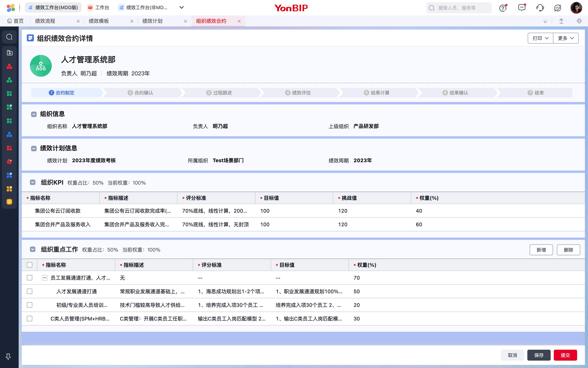This screenshot has width=588, height=368.
Task: Expand the top app tabs dropdown arrow
Action: coord(181,8)
